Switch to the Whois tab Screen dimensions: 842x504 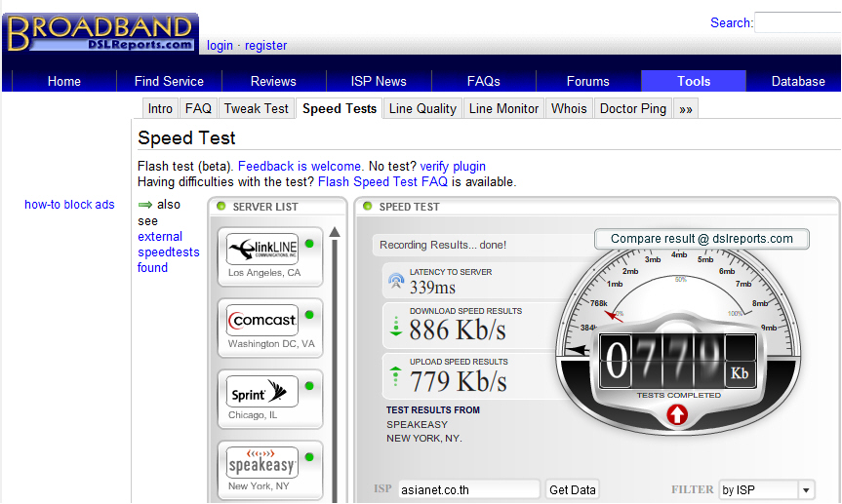569,109
